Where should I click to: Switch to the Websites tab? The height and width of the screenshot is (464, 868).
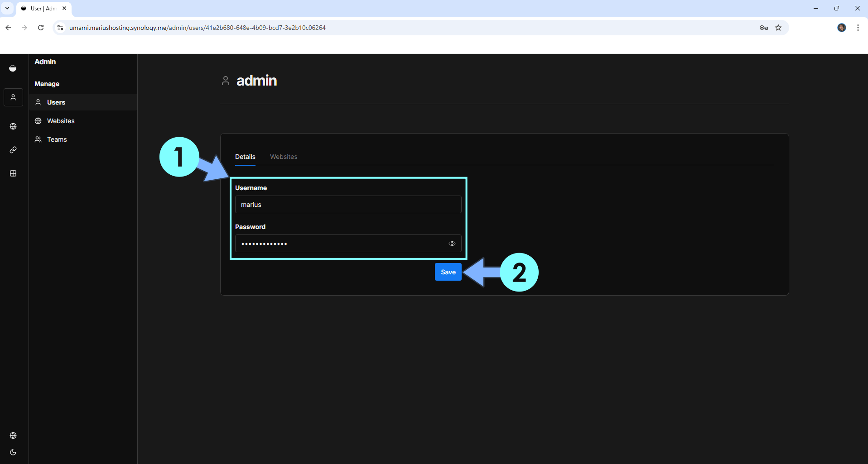click(284, 157)
